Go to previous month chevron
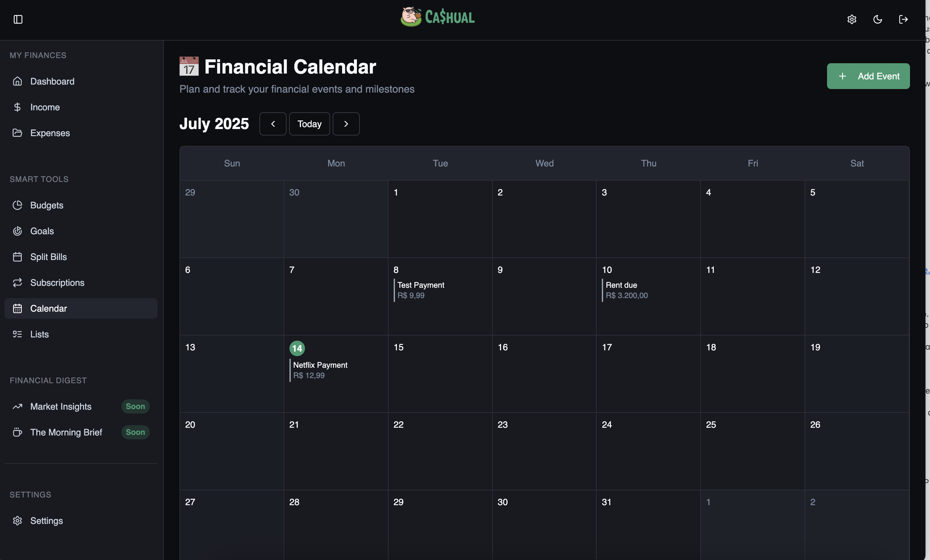 click(272, 124)
